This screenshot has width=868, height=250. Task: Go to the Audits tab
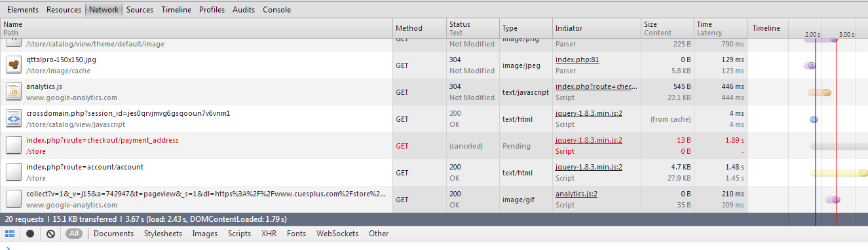tap(244, 10)
